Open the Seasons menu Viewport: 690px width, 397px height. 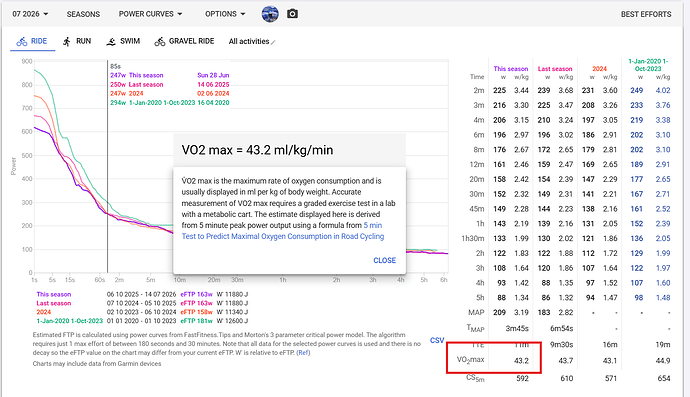tap(83, 14)
